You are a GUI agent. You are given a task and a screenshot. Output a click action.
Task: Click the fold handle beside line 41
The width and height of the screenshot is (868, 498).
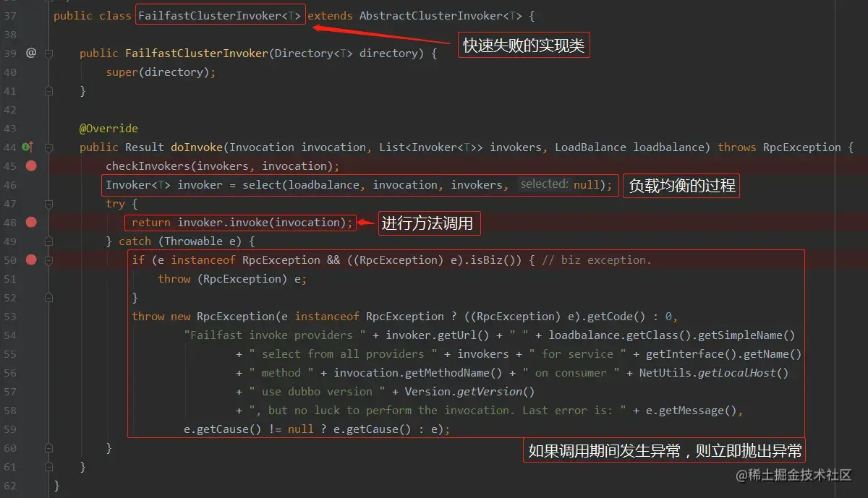48,91
